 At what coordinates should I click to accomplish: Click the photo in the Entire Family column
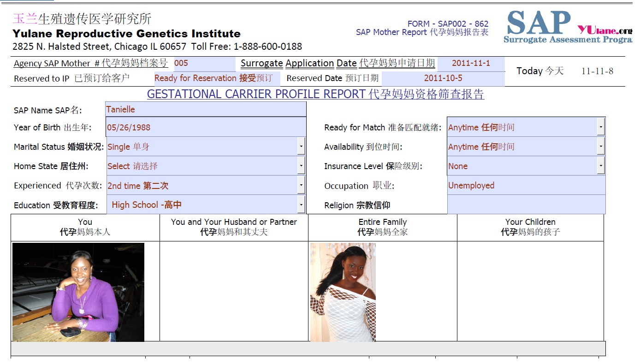coord(343,292)
